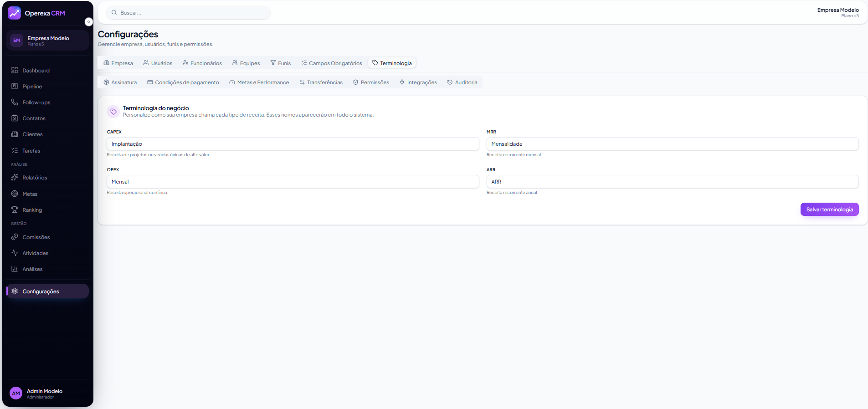Click the AM user avatar

16,394
